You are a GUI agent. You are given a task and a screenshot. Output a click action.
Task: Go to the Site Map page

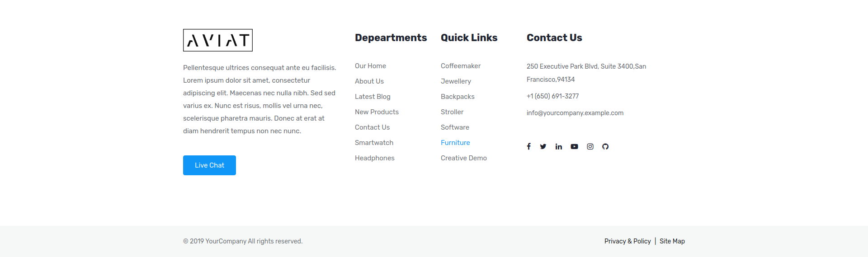tap(672, 241)
